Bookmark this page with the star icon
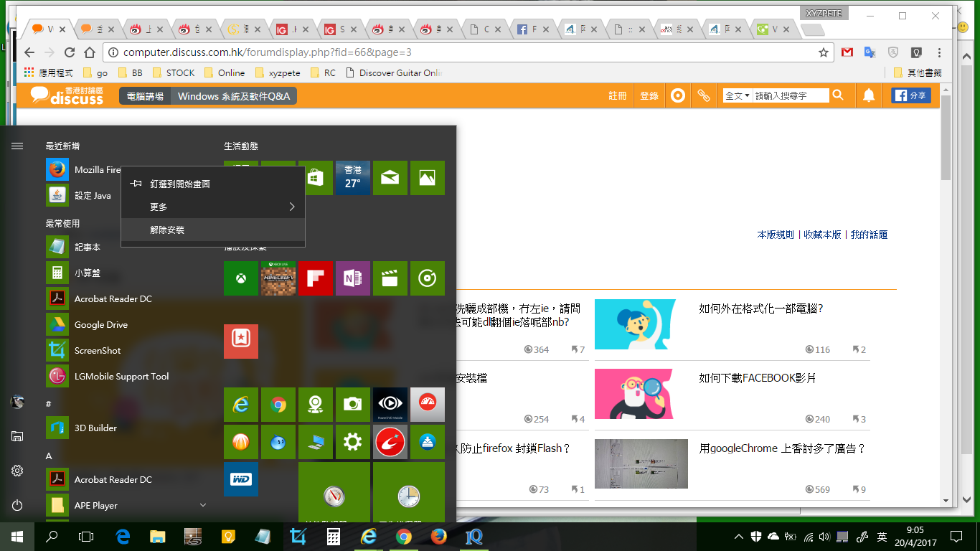This screenshot has height=551, width=980. [824, 52]
